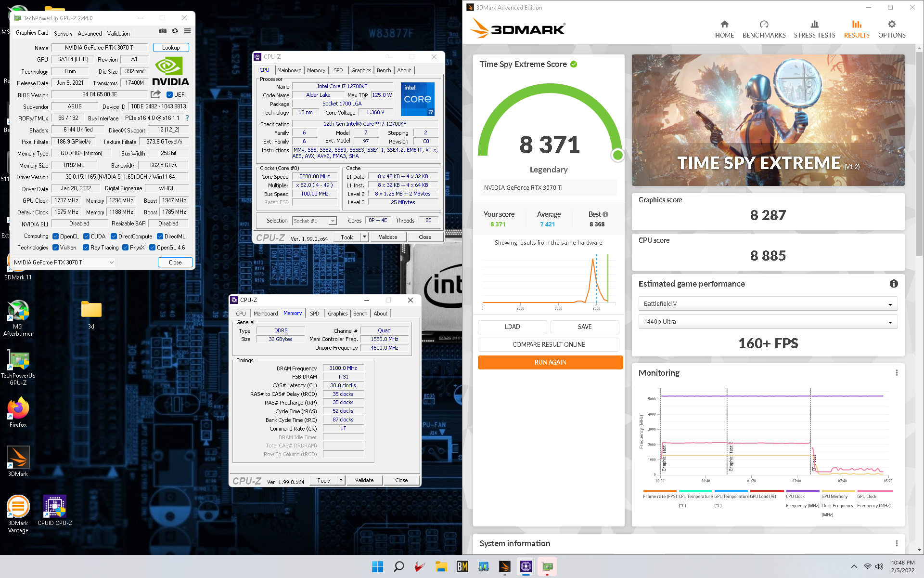924x578 pixels.
Task: Open Battlefield V game dropdown
Action: [768, 303]
